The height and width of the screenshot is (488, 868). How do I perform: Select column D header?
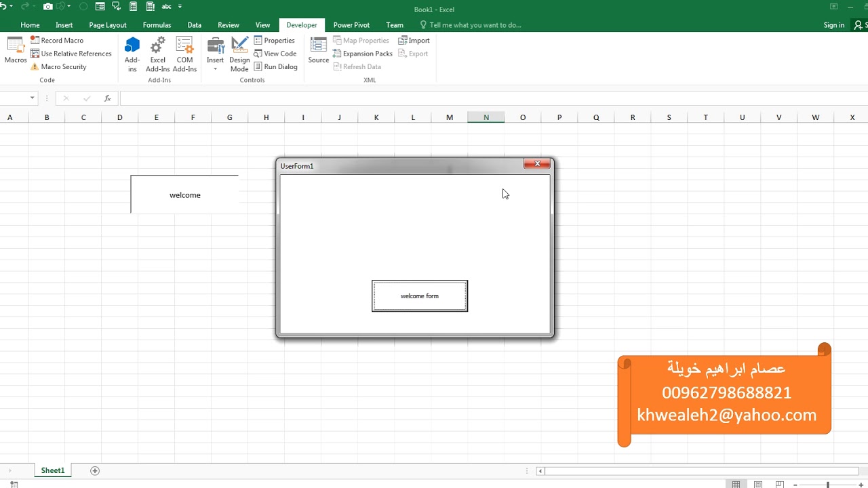coord(120,118)
